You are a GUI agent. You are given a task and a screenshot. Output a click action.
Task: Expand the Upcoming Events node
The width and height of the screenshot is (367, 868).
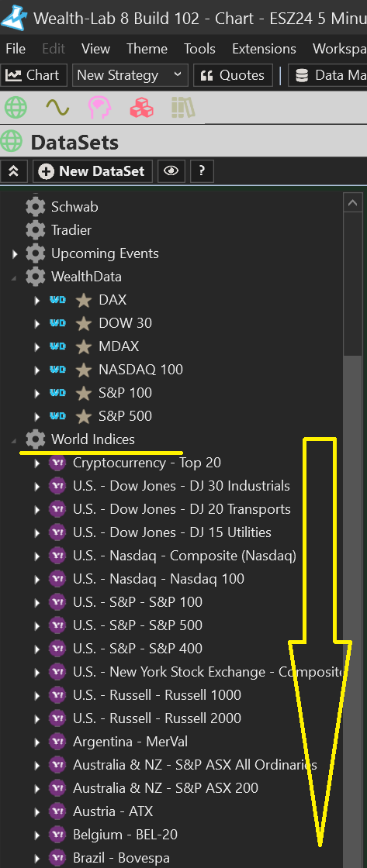pyautogui.click(x=15, y=254)
